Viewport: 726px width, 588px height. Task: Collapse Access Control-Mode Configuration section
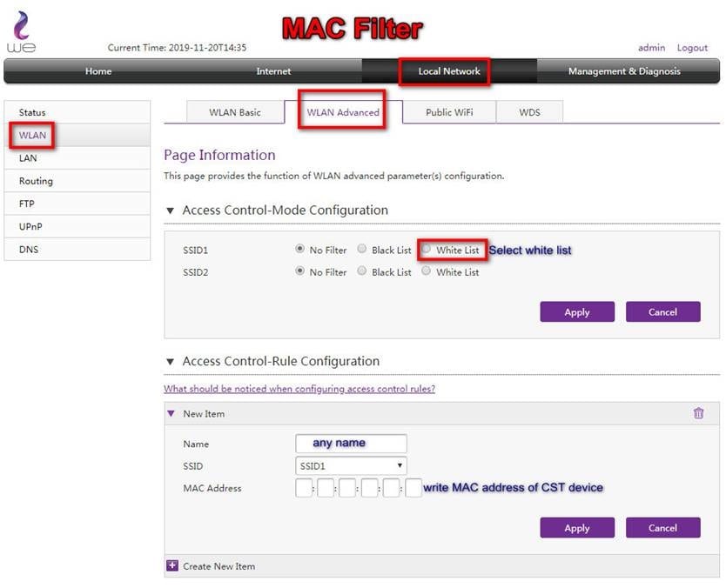point(170,210)
